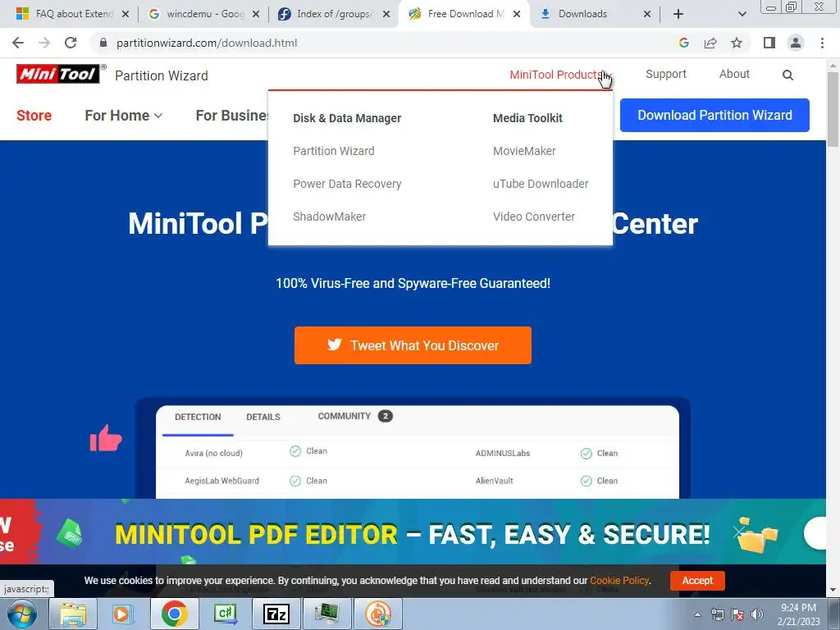The height and width of the screenshot is (630, 840).
Task: Open a new tab with plus icon
Action: tap(678, 14)
